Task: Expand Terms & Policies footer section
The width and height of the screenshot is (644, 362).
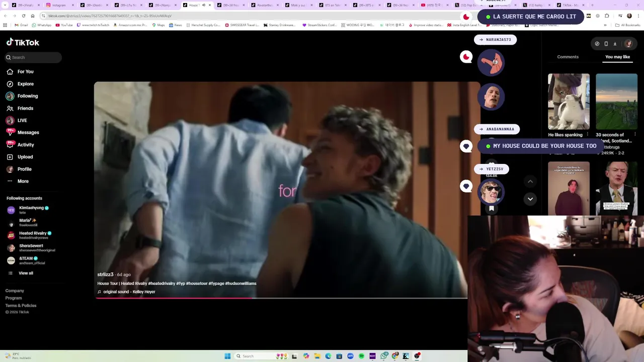Action: pos(21,305)
